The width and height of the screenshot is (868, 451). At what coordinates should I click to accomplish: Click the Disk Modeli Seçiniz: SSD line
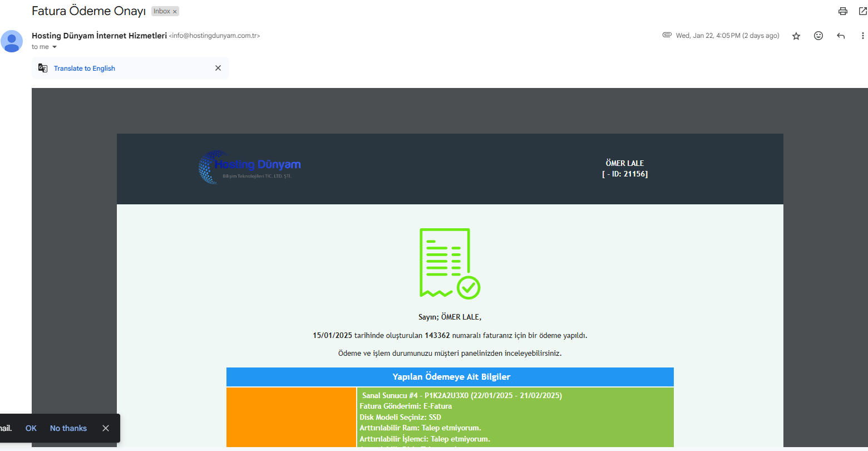tap(401, 417)
